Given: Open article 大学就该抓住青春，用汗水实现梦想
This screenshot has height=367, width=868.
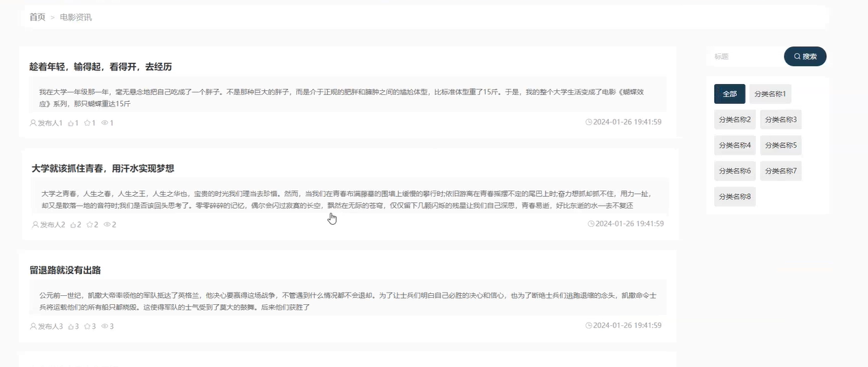Looking at the screenshot, I should click(x=103, y=168).
